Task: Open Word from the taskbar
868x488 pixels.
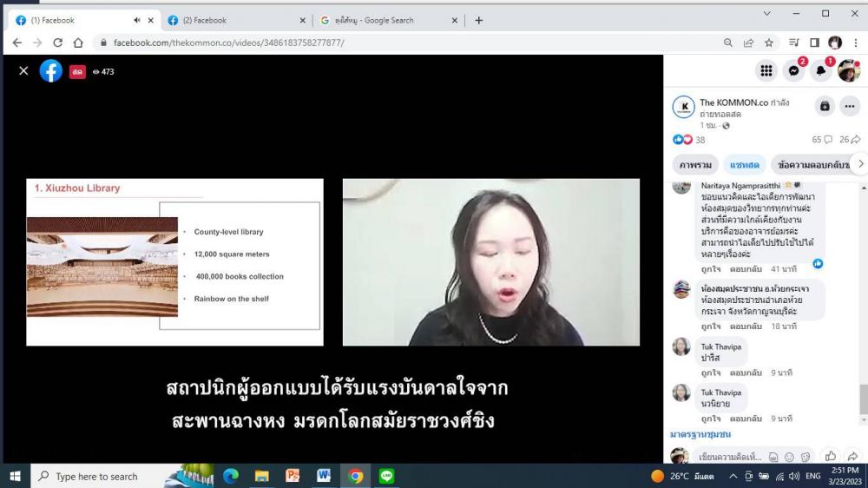Action: [x=324, y=476]
